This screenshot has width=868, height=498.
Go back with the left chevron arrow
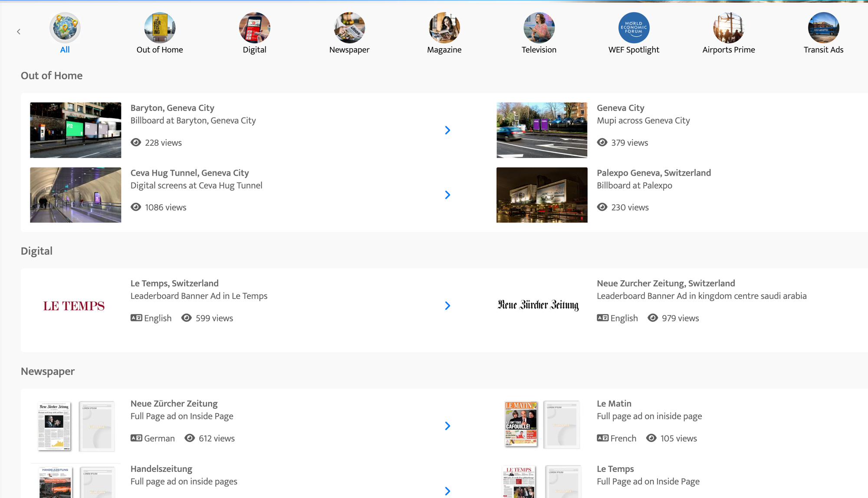point(19,32)
